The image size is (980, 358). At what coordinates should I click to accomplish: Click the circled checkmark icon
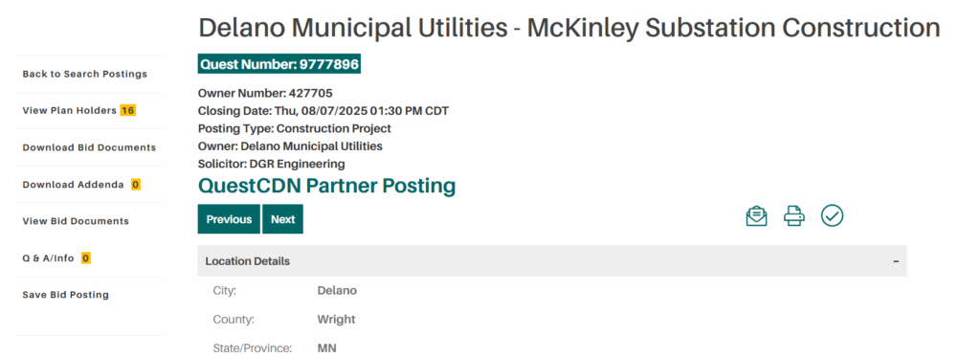click(x=832, y=215)
